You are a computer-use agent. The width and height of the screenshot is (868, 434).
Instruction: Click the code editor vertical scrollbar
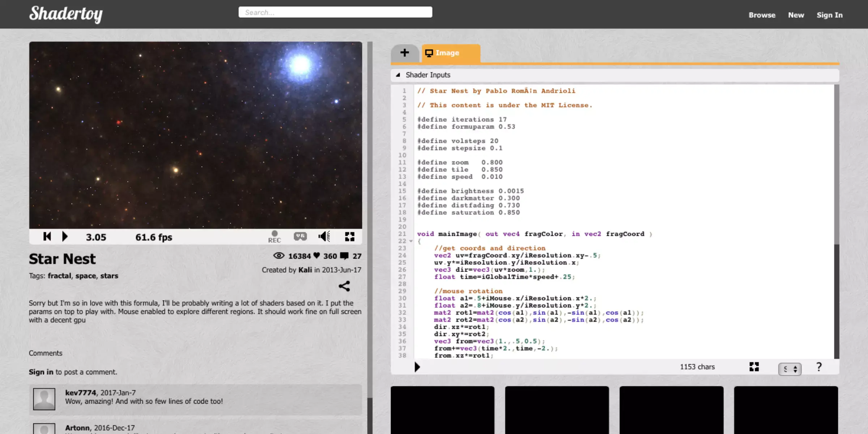tap(837, 221)
